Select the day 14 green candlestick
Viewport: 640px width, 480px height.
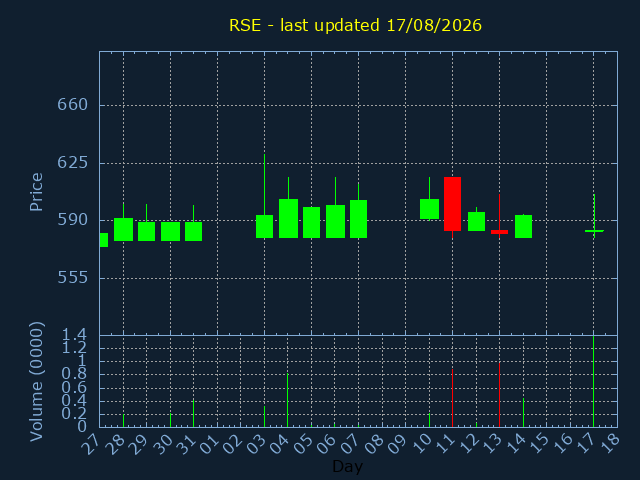coord(523,227)
